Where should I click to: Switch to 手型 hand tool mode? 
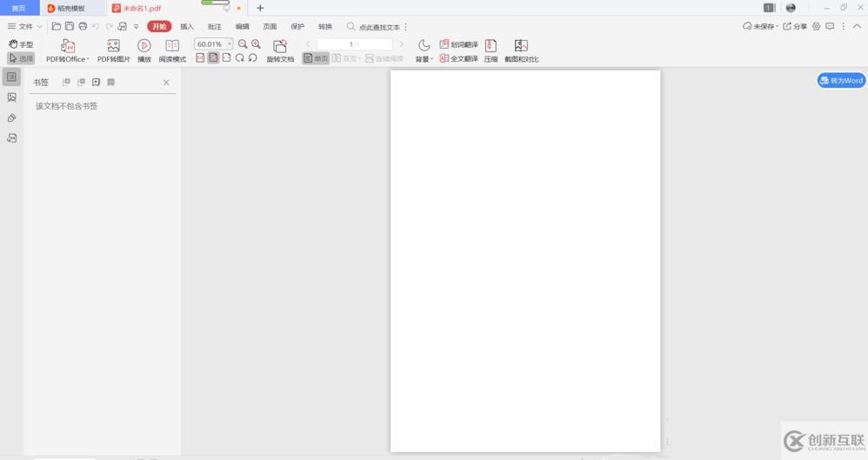(x=21, y=44)
